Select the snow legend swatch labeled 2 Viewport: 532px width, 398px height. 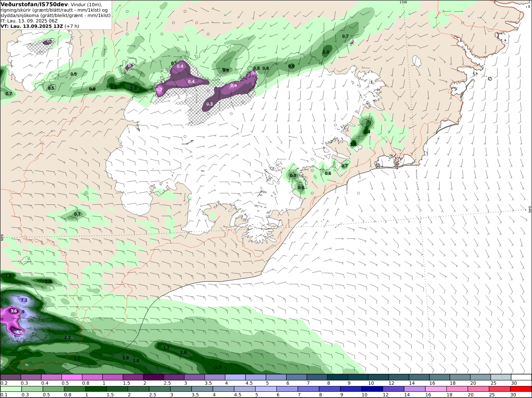point(154,377)
